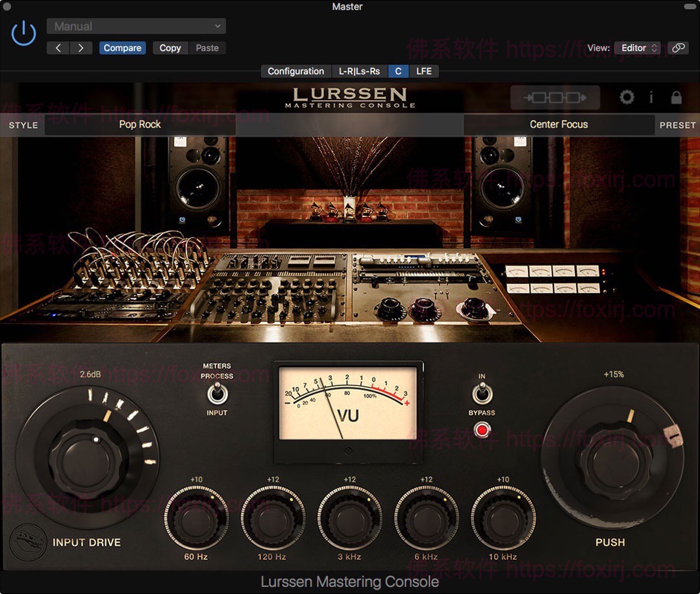
Task: Click the info 'i' icon
Action: 651,97
